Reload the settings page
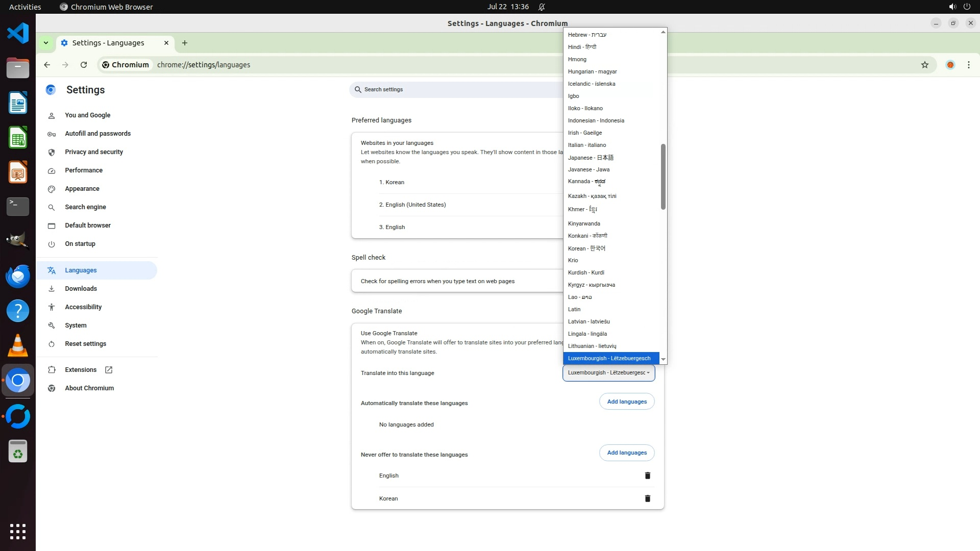Viewport: 980px width, 551px height. coord(84,65)
